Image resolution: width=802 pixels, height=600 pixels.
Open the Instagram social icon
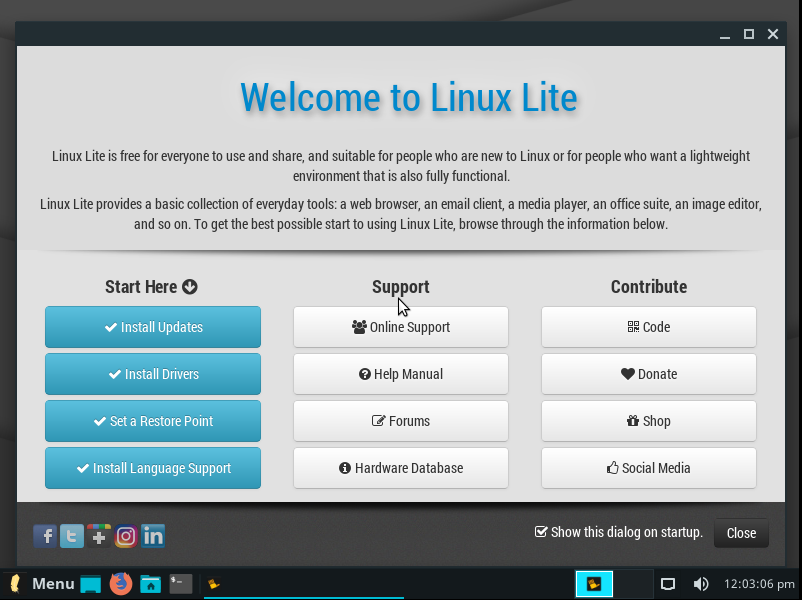tap(126, 536)
